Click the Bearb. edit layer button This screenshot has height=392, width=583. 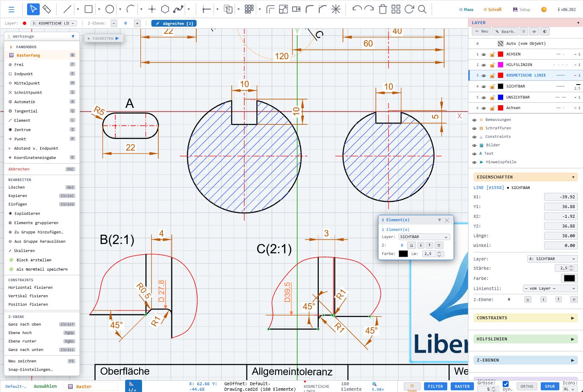pos(506,31)
